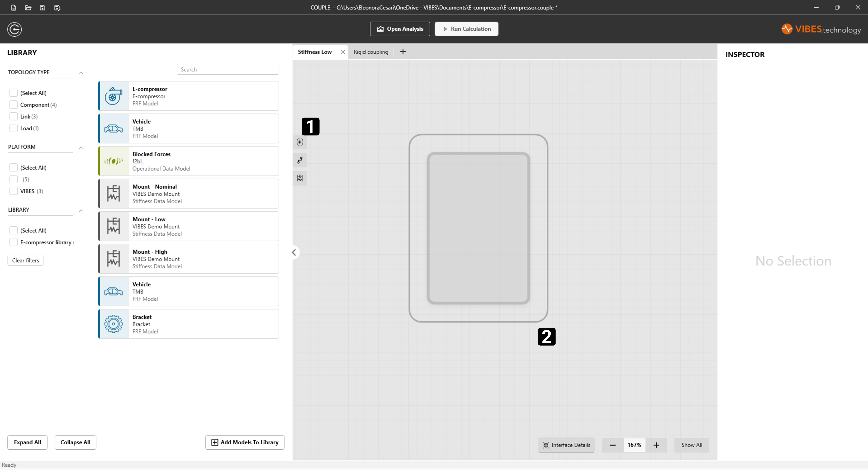Click the Mount - High spring icon
Screen dimensions: 868x470
[114, 259]
